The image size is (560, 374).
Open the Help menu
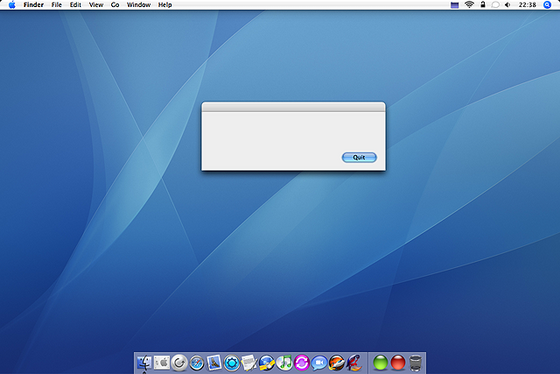[165, 5]
